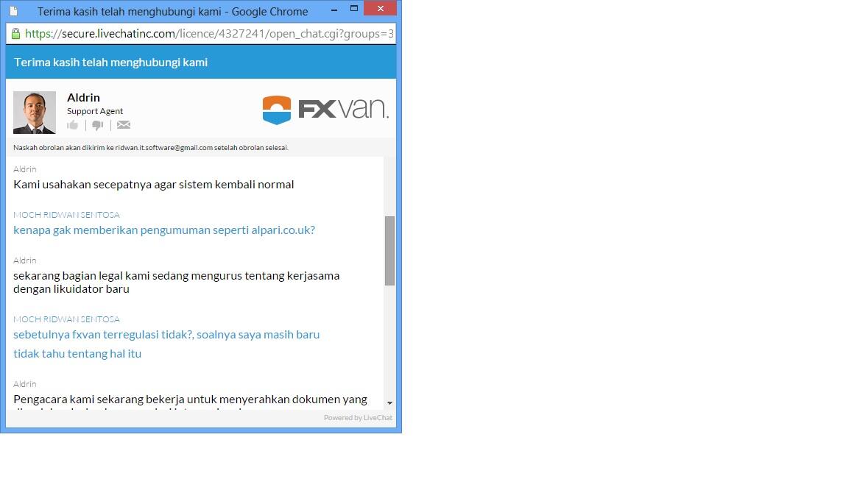
Task: Click message starting 'Pengacara kami sekarang bekerja'
Action: pyautogui.click(x=191, y=400)
